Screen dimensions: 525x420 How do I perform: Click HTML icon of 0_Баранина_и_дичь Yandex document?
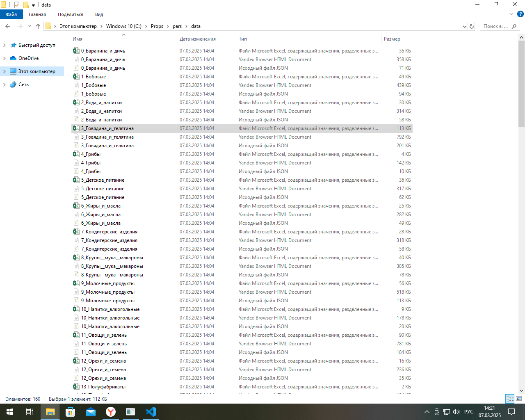tap(76, 59)
